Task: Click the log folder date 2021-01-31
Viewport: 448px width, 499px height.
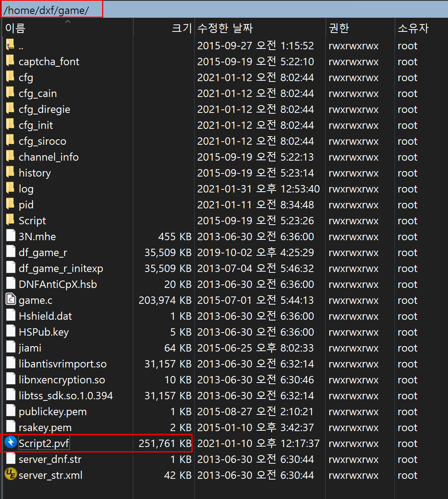Action: (x=259, y=189)
